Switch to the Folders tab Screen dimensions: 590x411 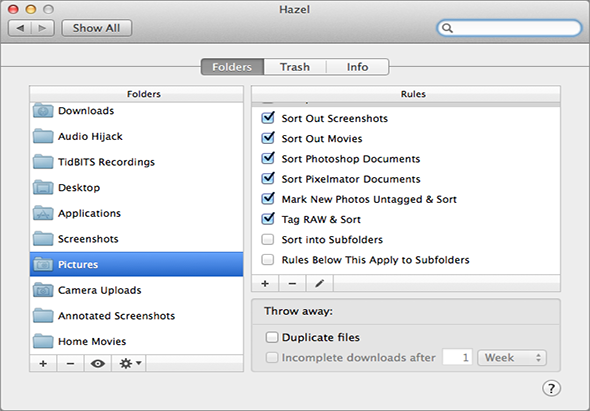pos(232,67)
